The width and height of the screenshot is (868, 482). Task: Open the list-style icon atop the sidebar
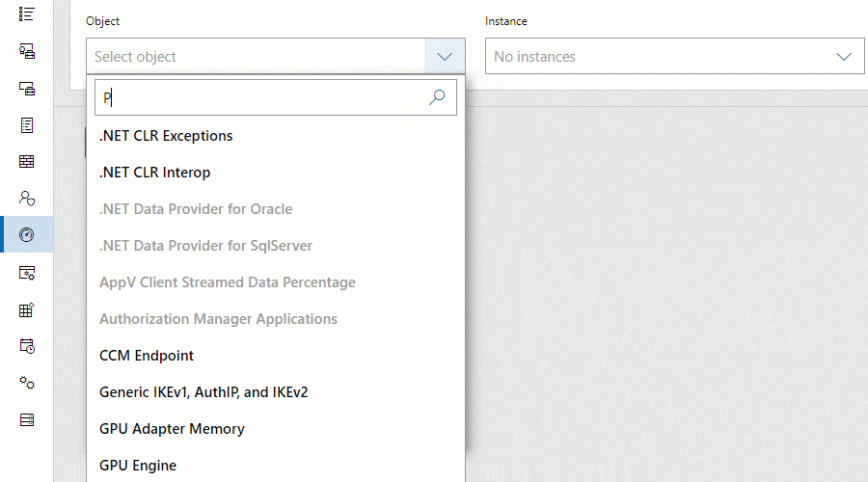(27, 13)
